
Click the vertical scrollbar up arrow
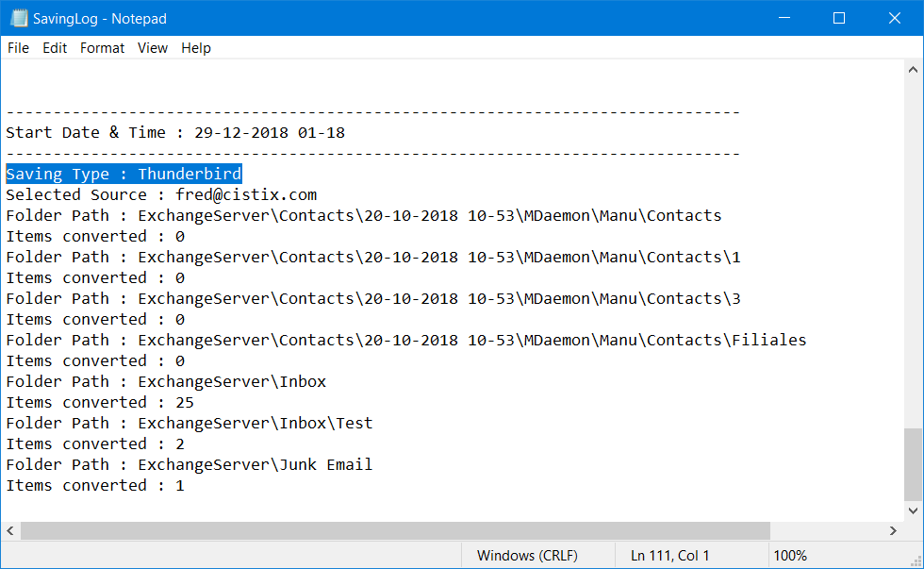[913, 70]
